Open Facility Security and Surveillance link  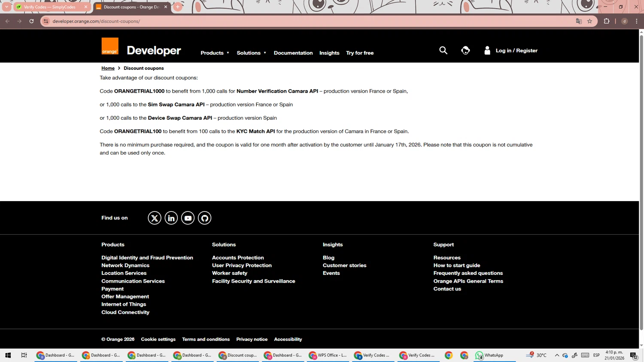[254, 281]
